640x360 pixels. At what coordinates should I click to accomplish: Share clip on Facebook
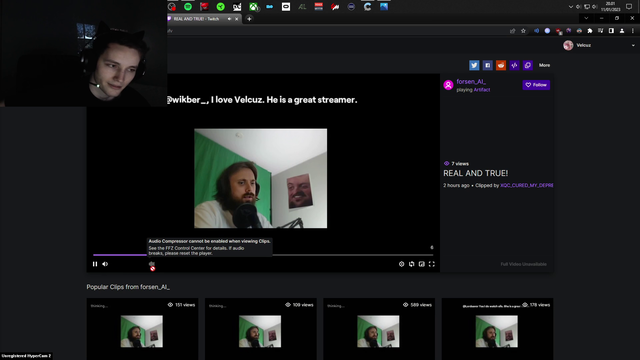point(487,65)
